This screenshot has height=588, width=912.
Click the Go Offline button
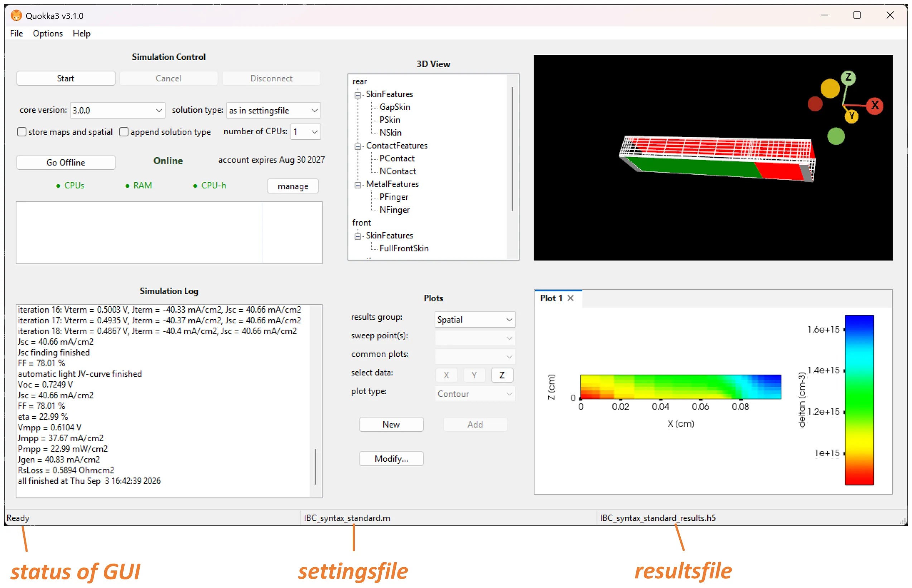pos(66,162)
